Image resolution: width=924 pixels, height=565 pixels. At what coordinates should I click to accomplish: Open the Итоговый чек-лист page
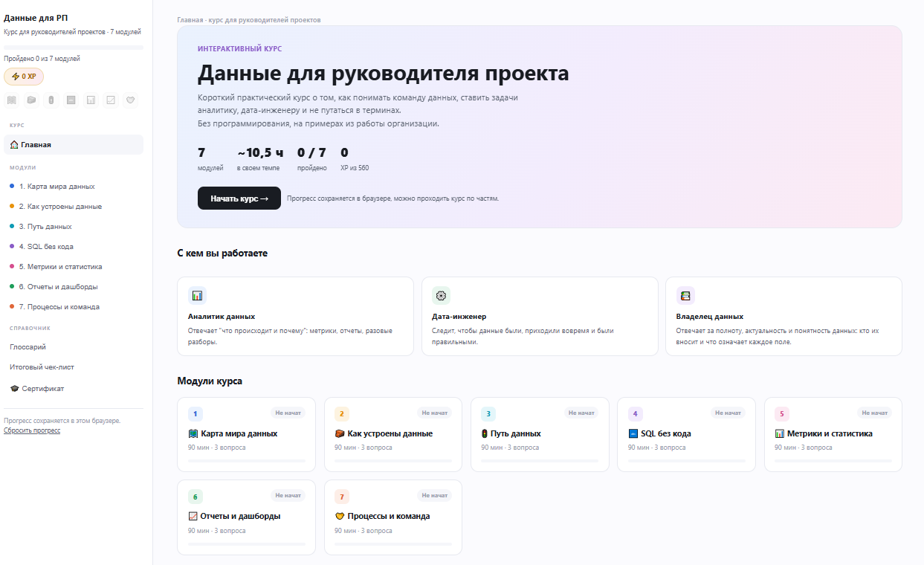(x=74, y=367)
